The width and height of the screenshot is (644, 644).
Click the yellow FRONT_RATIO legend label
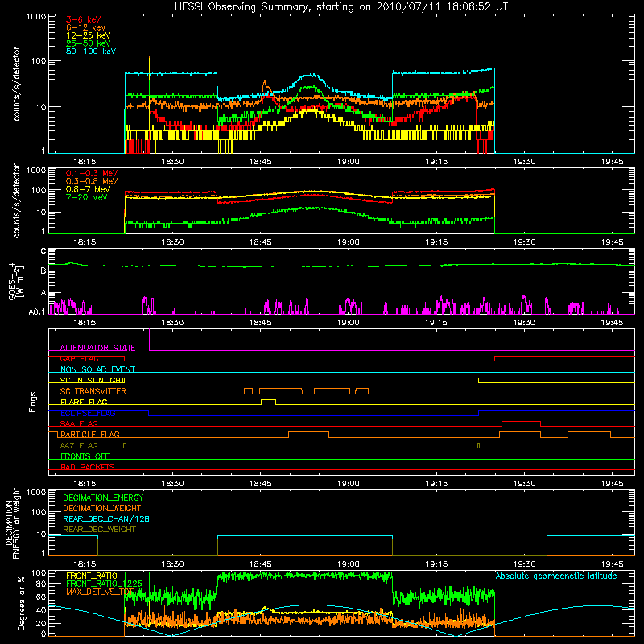(92, 576)
